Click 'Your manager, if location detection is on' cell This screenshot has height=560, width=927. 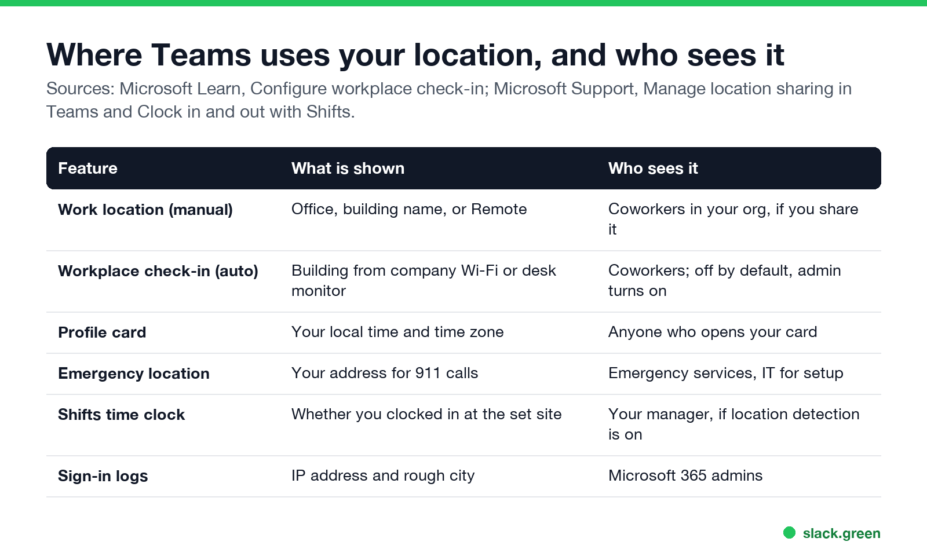tap(733, 424)
